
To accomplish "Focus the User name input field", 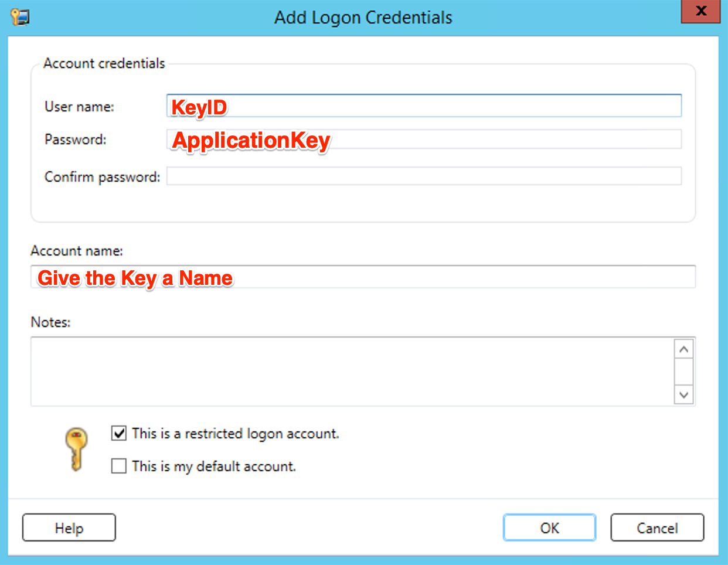I will [x=424, y=105].
